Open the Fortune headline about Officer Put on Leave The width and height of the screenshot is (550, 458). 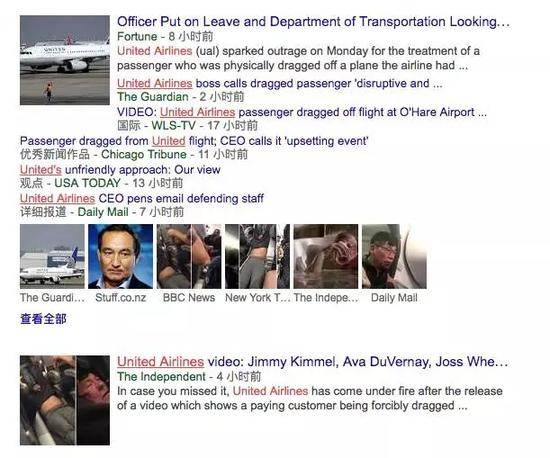tap(313, 22)
